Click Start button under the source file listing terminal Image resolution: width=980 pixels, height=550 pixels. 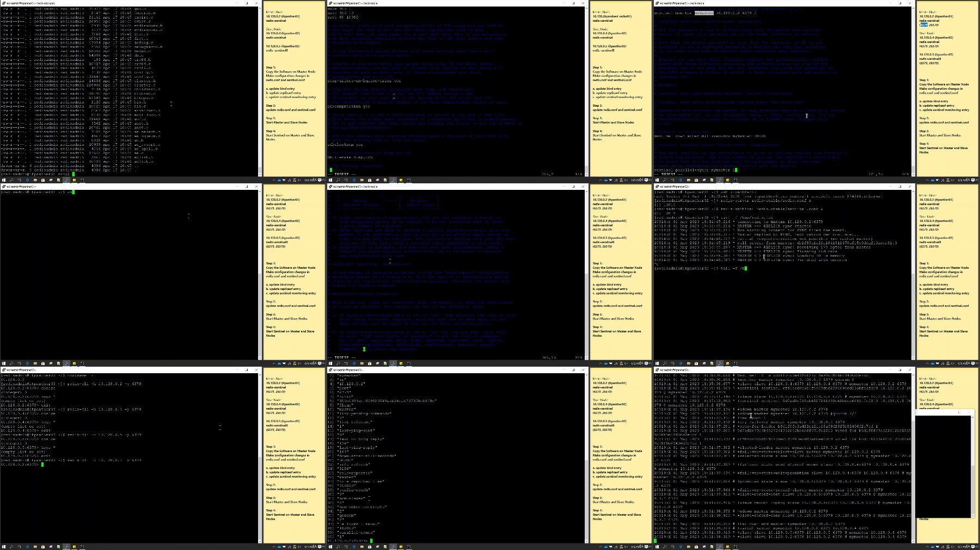pyautogui.click(x=4, y=180)
